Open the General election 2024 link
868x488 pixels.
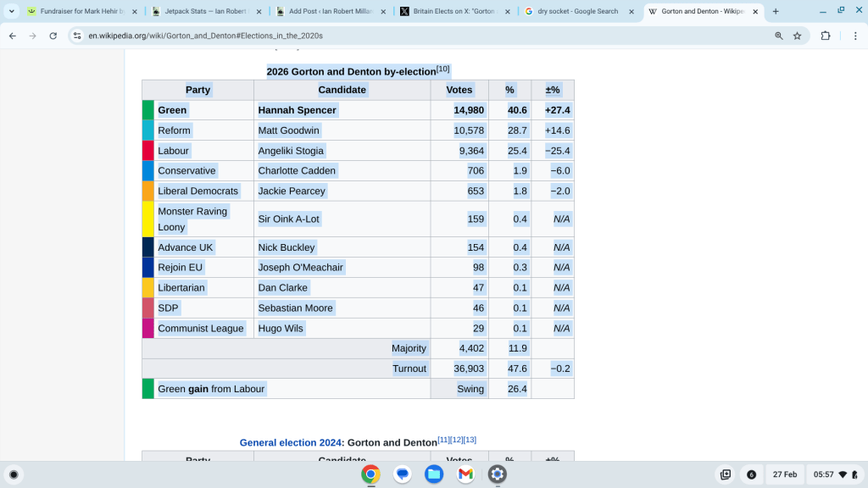pos(290,442)
